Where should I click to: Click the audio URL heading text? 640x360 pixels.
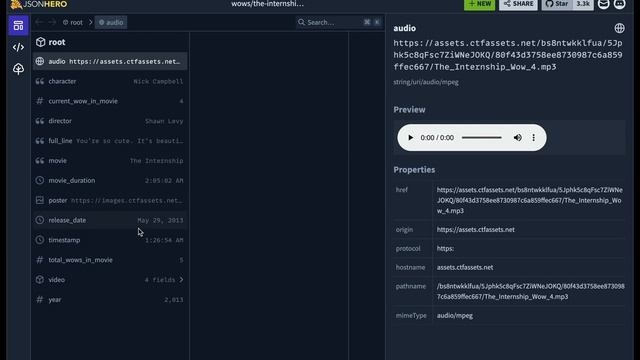[x=508, y=55]
